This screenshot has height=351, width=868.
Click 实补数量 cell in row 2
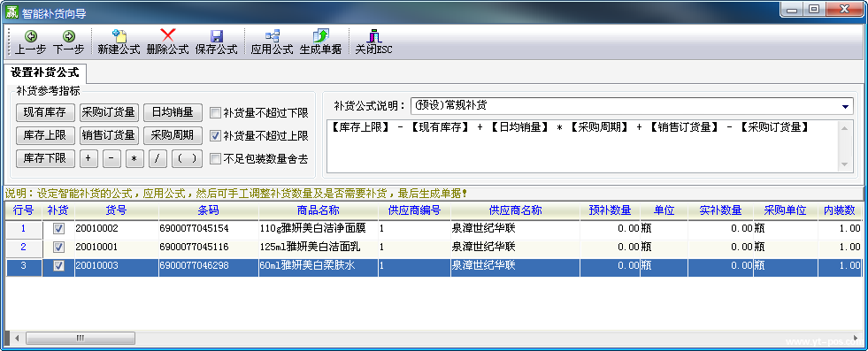[x=720, y=247]
